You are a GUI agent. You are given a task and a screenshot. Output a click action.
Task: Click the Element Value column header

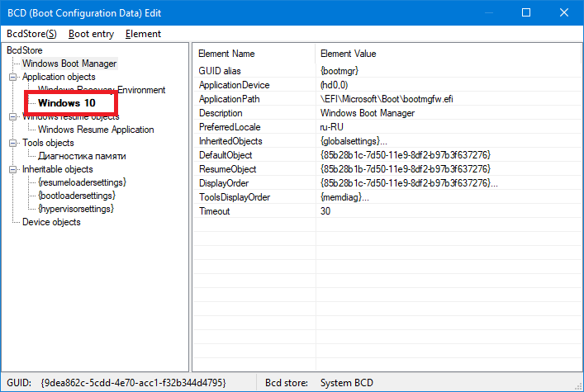pos(448,54)
